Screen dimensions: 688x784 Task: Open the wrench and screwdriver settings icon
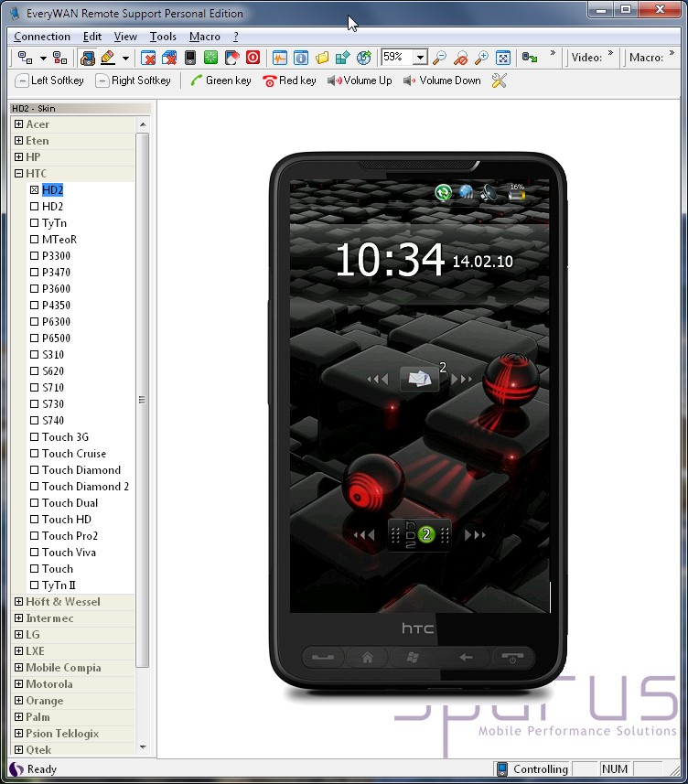click(499, 81)
